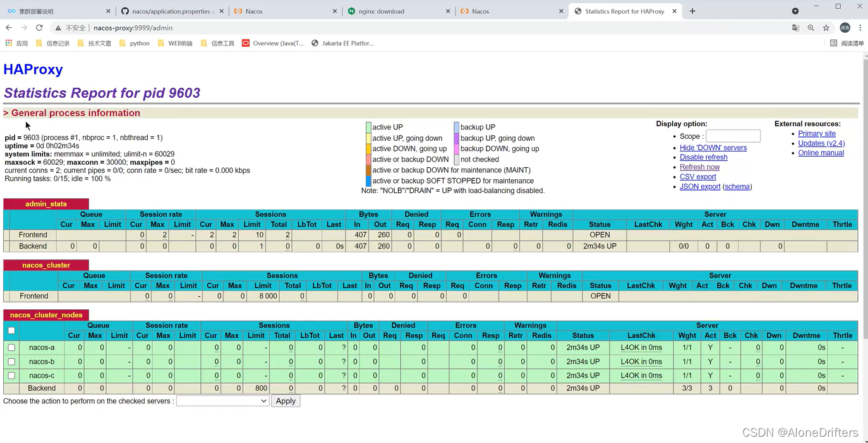Close the nginx: download tab

tap(449, 11)
